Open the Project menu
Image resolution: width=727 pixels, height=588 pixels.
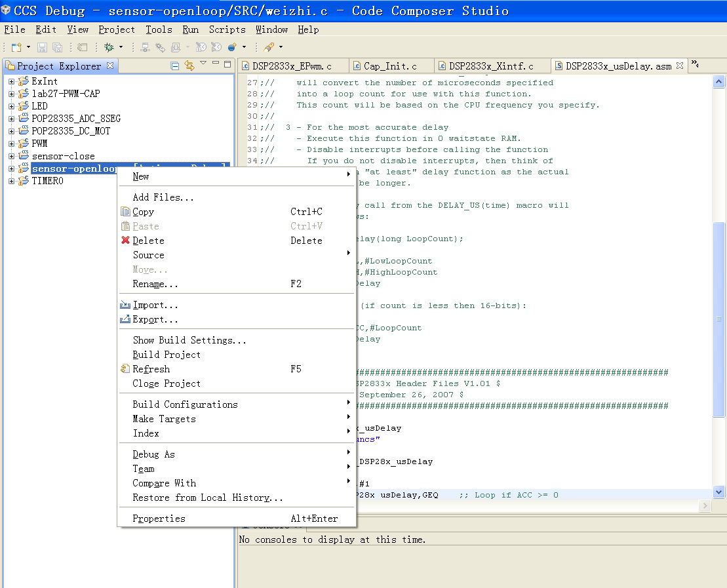[x=117, y=29]
